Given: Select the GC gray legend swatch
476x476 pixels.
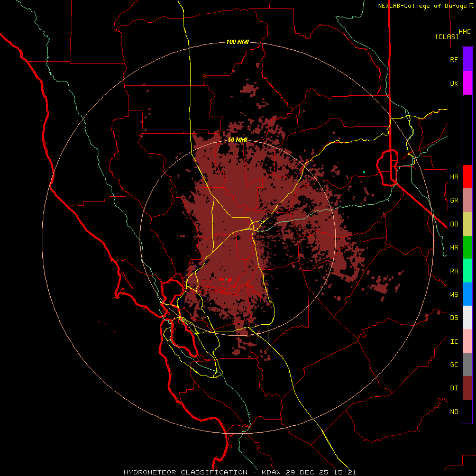Looking at the screenshot, I should [467, 364].
